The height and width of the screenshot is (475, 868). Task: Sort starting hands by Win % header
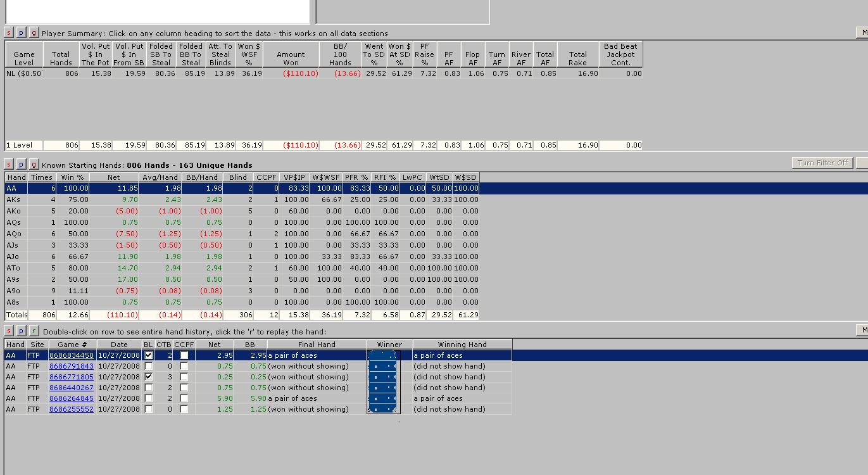[73, 177]
